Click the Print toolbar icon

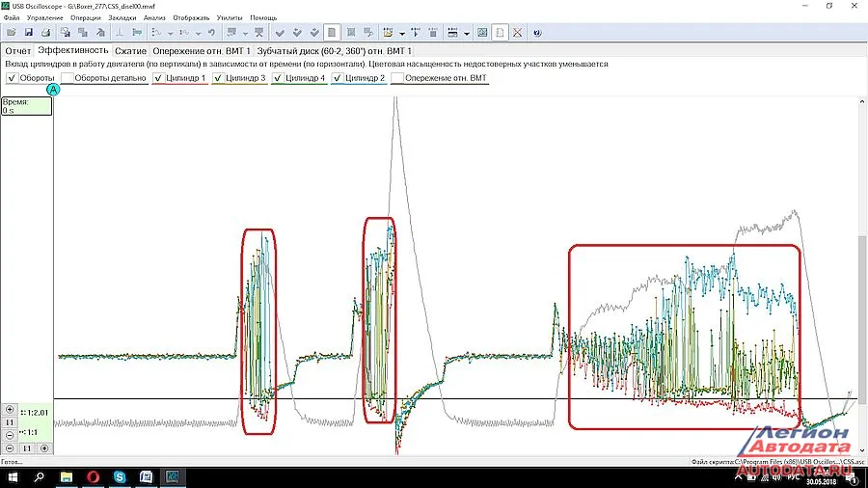pos(45,32)
